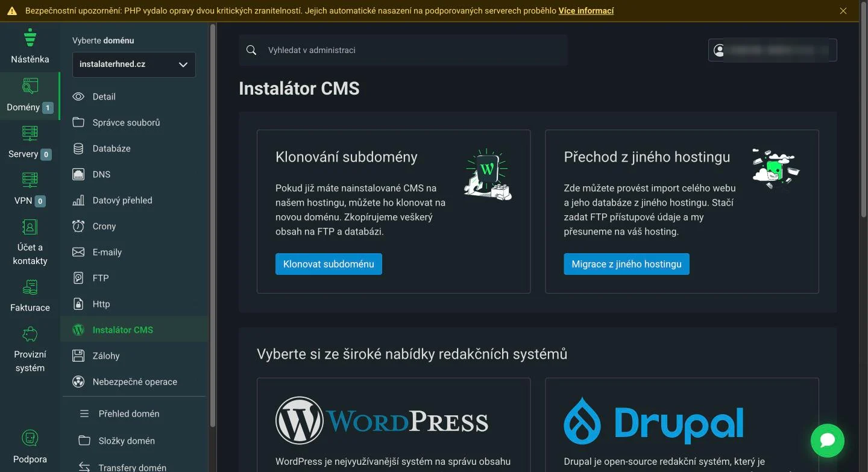Click the Drupal logo card

point(654,421)
